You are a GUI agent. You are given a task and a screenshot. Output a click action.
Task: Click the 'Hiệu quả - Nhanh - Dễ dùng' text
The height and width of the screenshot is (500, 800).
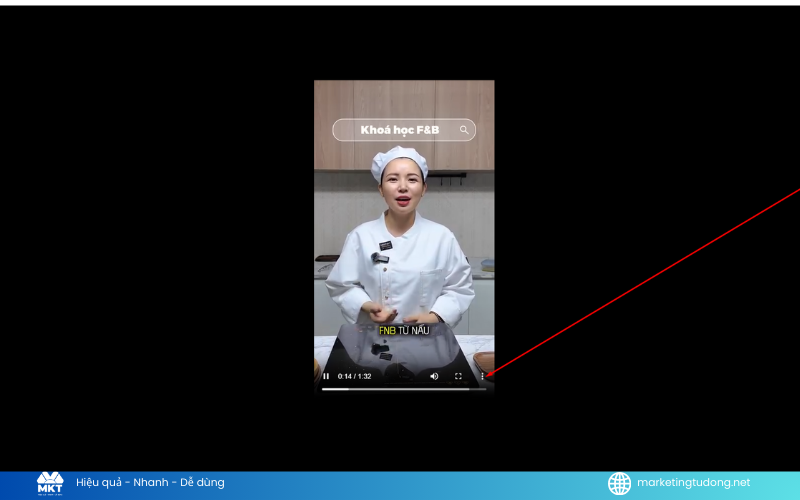(150, 483)
